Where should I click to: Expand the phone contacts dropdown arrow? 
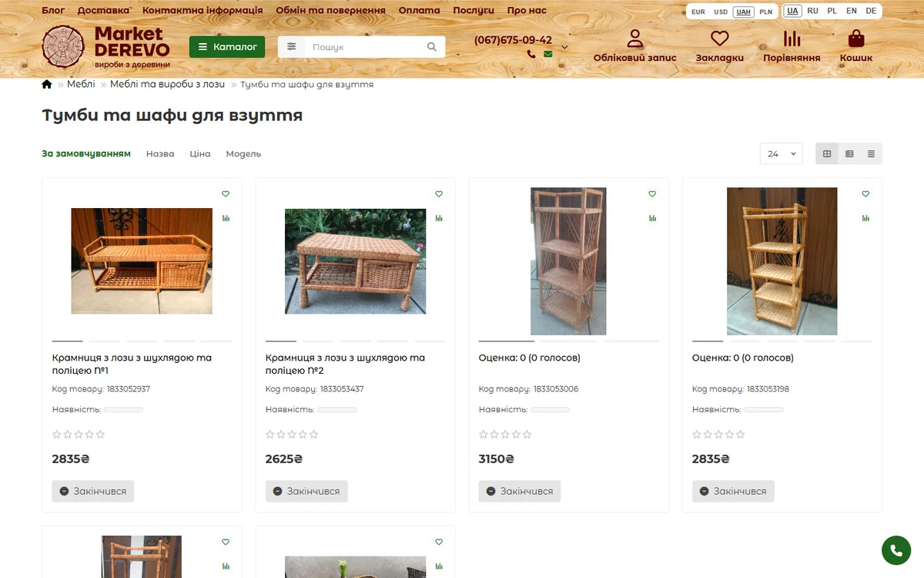(x=564, y=47)
